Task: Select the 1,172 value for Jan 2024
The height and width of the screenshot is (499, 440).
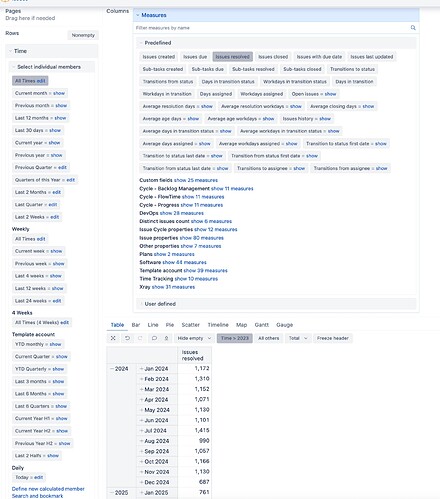Action: (x=202, y=368)
